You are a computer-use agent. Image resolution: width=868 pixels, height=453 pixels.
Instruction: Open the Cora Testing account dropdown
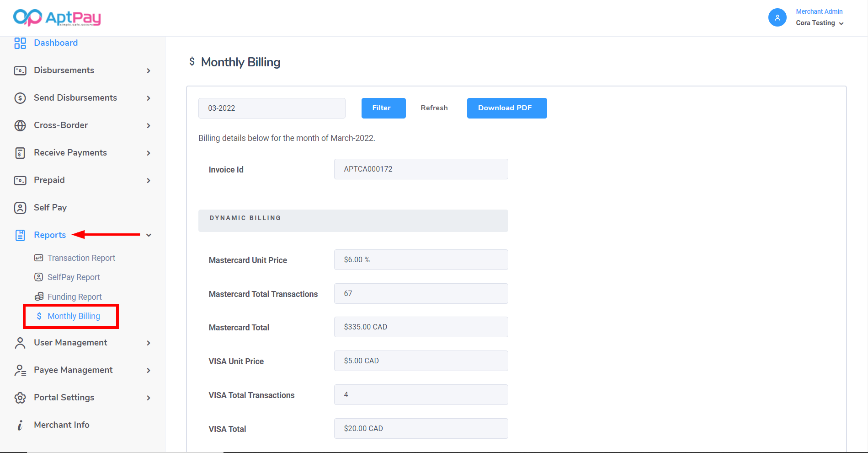pos(820,23)
